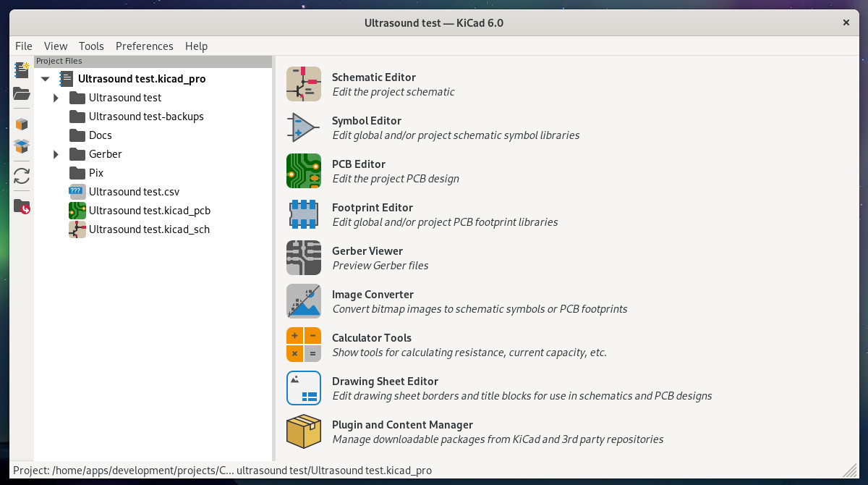This screenshot has width=868, height=485.
Task: Click the CSV file icon in project tree
Action: click(x=77, y=192)
